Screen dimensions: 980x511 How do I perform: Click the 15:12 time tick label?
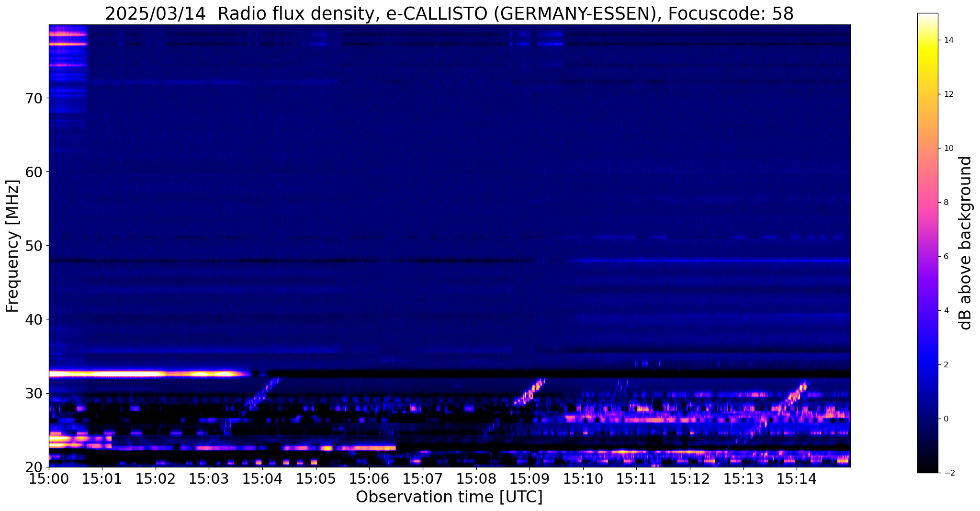click(690, 479)
